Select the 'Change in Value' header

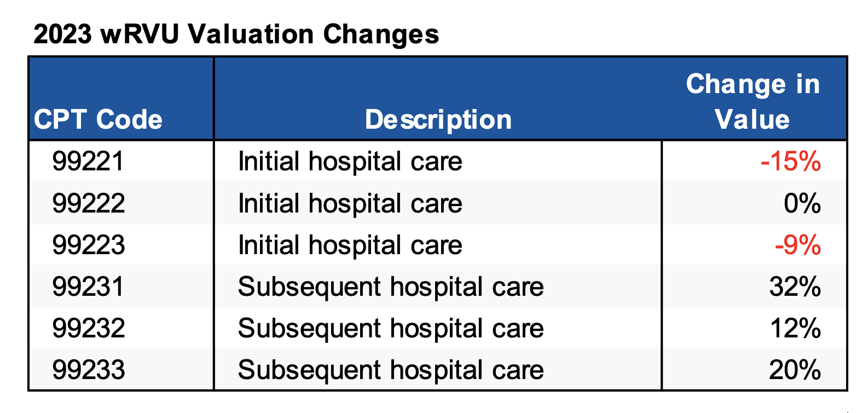point(753,101)
